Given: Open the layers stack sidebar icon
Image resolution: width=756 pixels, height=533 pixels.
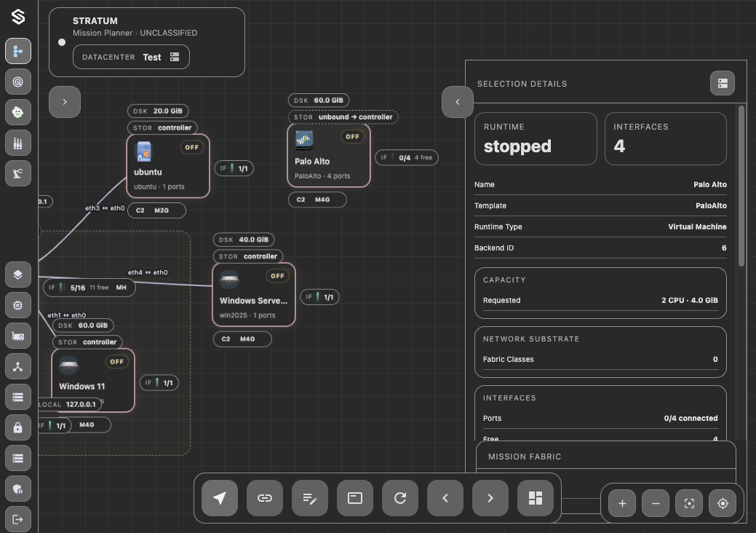Looking at the screenshot, I should tap(18, 275).
